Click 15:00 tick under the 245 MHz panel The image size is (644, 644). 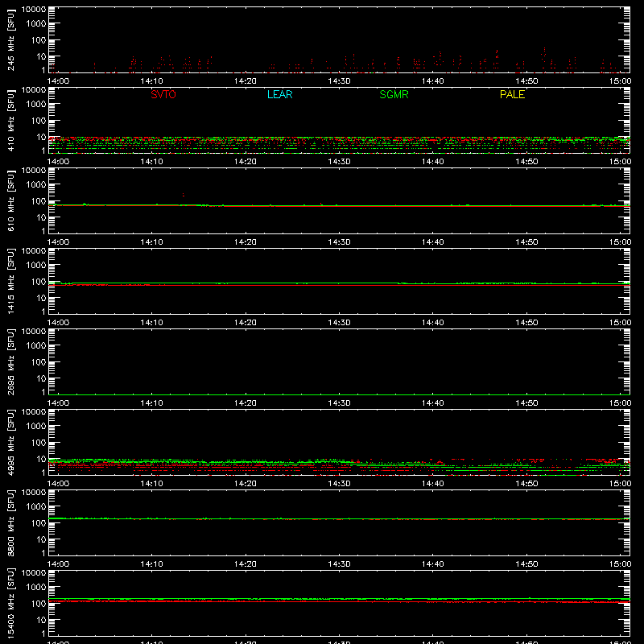pyautogui.click(x=620, y=81)
